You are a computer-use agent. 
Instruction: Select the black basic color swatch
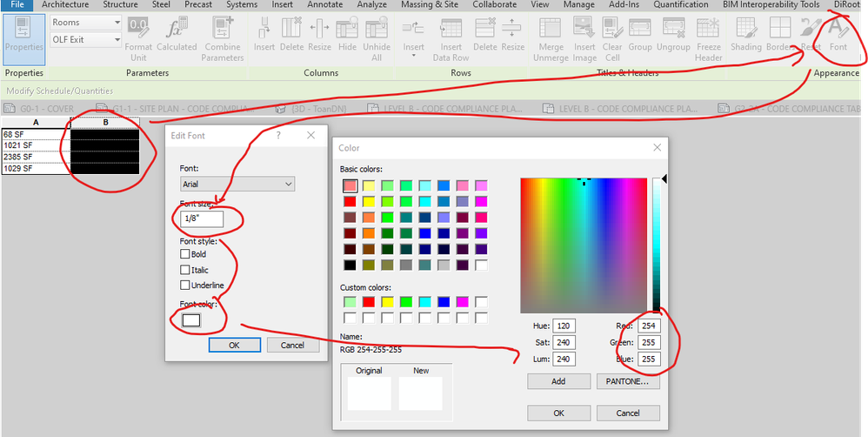tap(350, 266)
